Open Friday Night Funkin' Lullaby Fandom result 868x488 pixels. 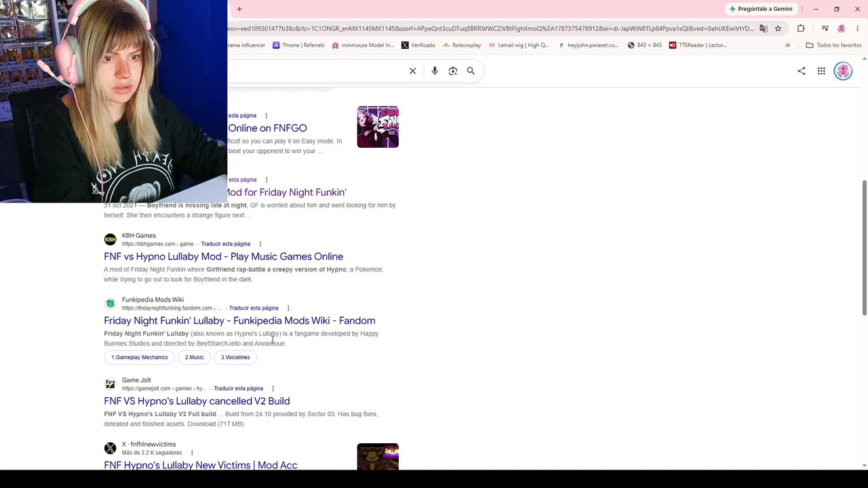click(239, 321)
